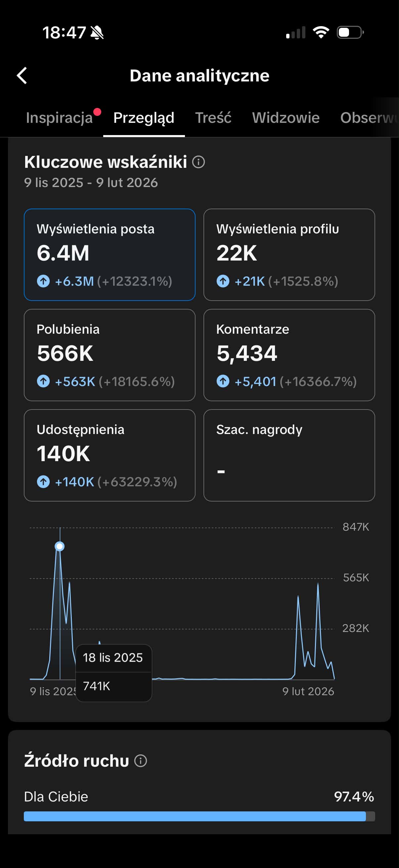399x868 pixels.
Task: Switch to the Widzowie tab
Action: (286, 118)
